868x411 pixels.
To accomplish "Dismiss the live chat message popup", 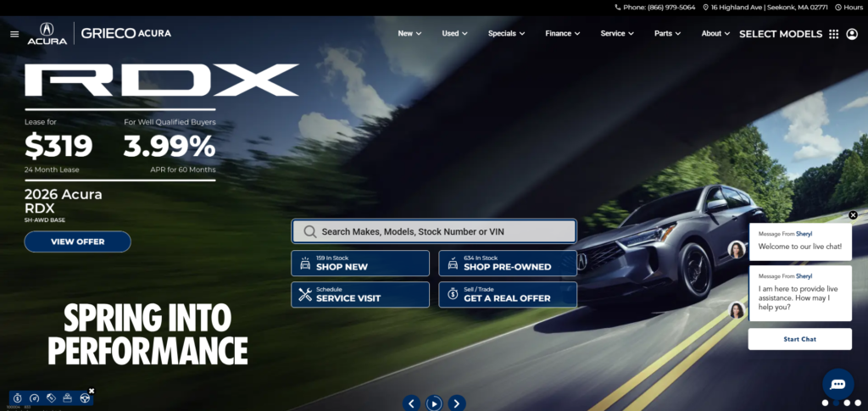I will 853,215.
